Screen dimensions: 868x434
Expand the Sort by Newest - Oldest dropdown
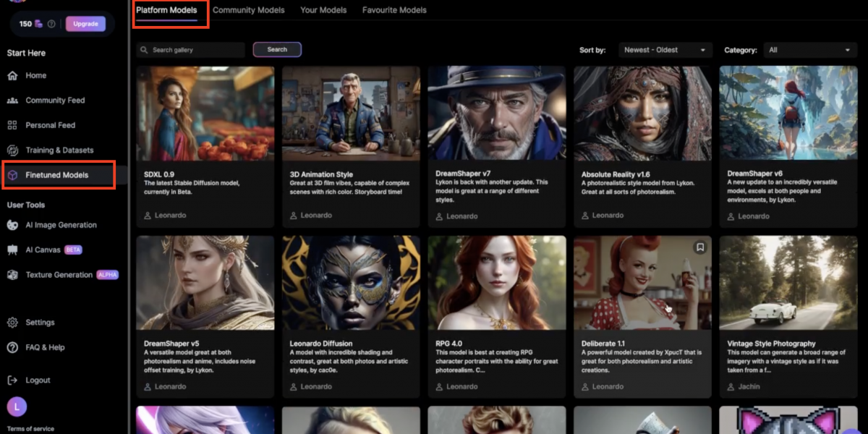[x=665, y=50]
